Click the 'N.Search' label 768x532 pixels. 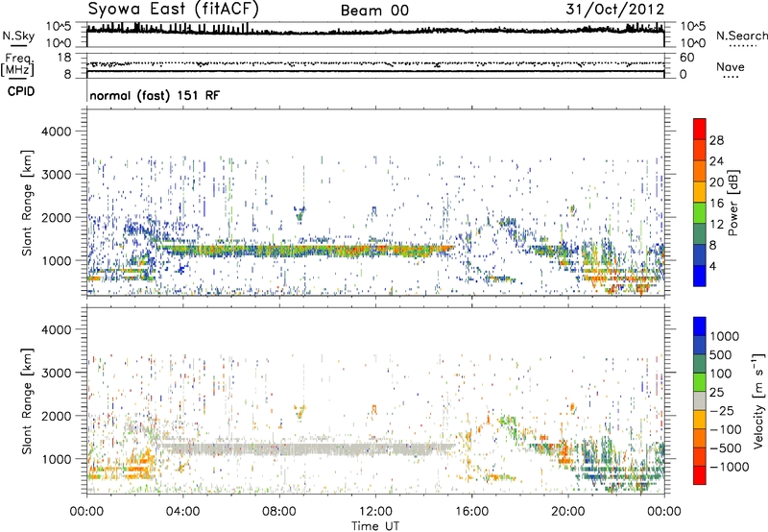click(741, 36)
